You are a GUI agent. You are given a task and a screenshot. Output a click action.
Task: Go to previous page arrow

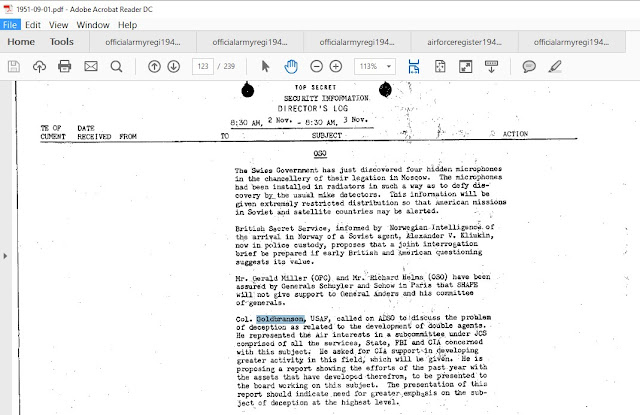pyautogui.click(x=154, y=66)
